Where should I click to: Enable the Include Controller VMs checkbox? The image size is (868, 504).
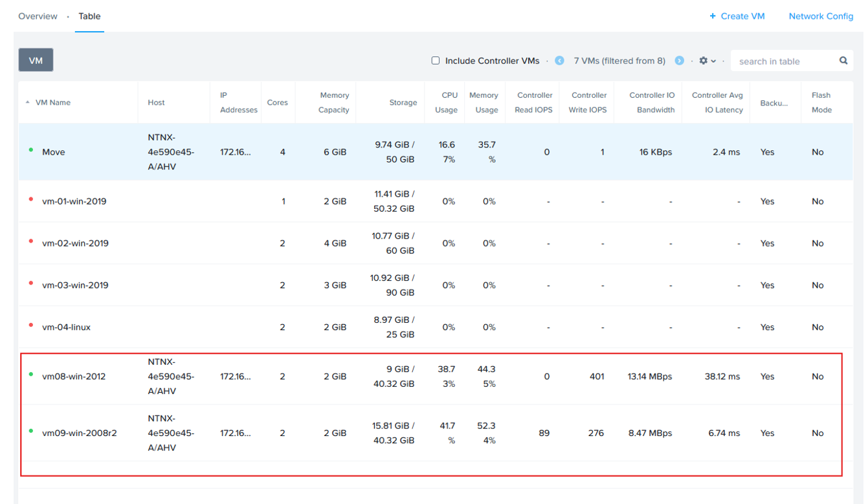click(x=436, y=61)
